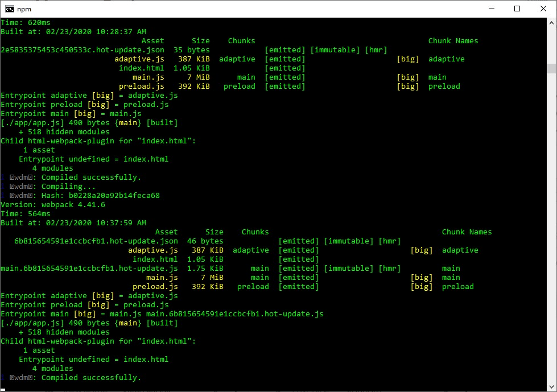Maximize the npm console window
Viewport: 557px width, 392px height.
pos(517,9)
